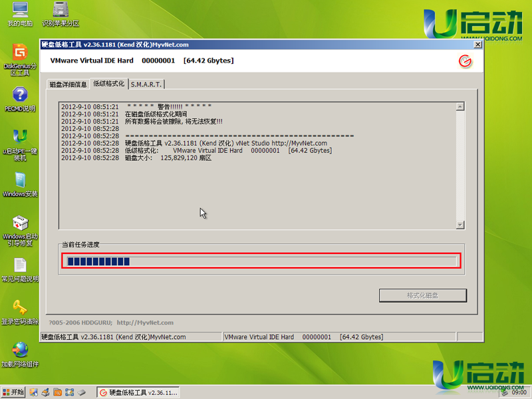The height and width of the screenshot is (399, 532).
Task: Open the http://MyvNet.com link
Action: (145, 323)
